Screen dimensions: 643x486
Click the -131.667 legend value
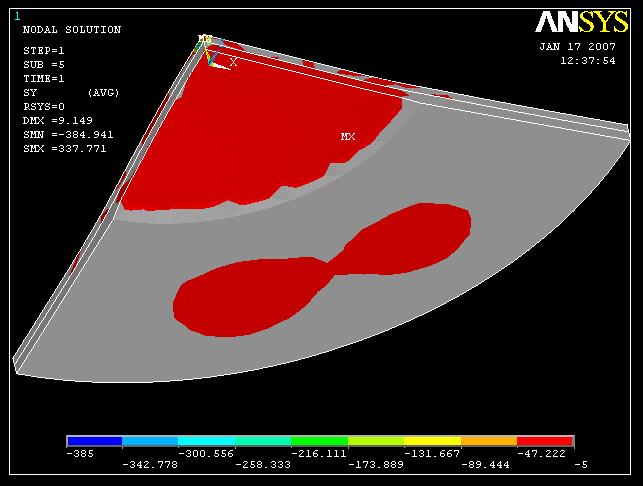coord(432,454)
